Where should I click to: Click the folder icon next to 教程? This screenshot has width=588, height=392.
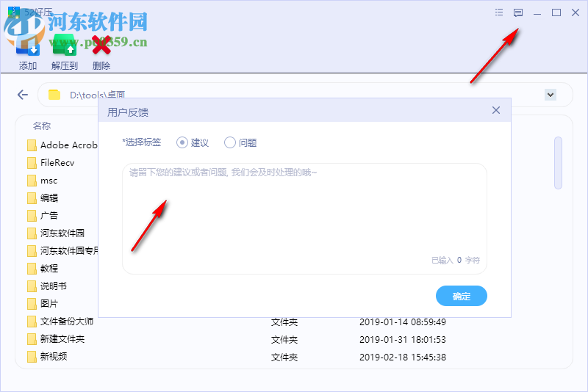click(x=32, y=269)
